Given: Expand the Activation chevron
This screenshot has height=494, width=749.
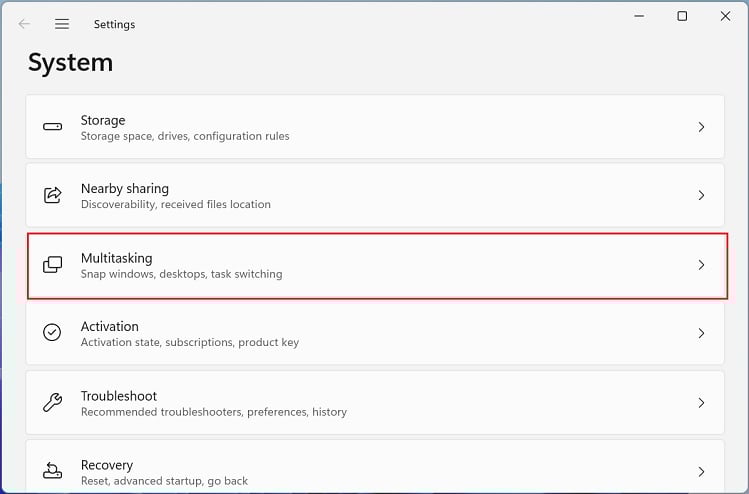Looking at the screenshot, I should 701,334.
